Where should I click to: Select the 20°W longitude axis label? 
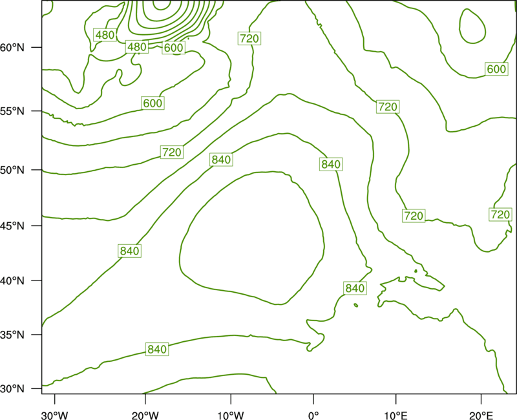click(145, 415)
